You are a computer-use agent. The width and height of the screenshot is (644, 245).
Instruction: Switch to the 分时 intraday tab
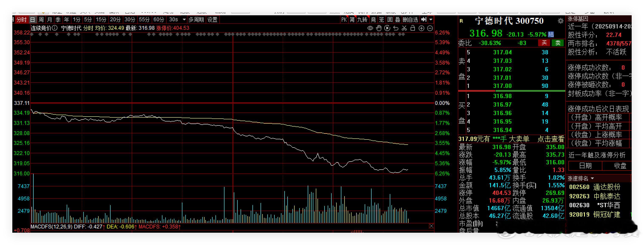point(21,20)
